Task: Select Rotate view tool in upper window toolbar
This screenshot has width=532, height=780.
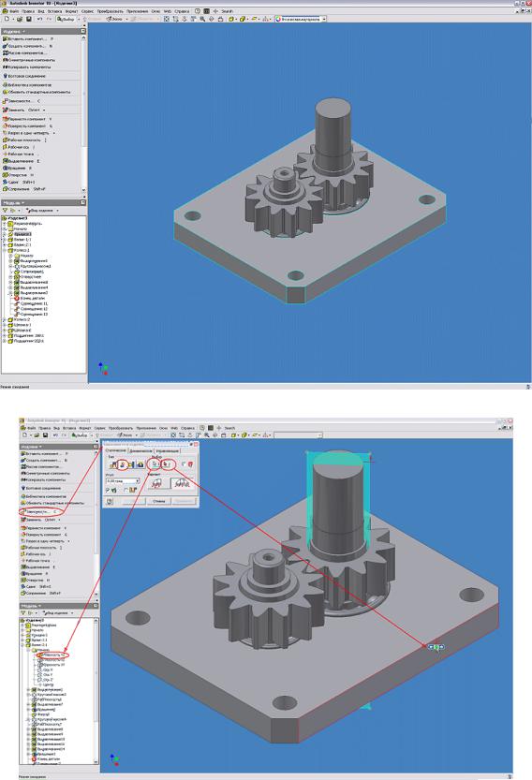Action: 211,19
